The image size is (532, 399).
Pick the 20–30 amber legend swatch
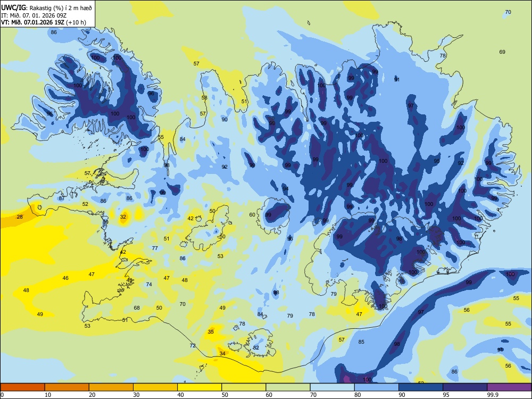tap(111, 387)
